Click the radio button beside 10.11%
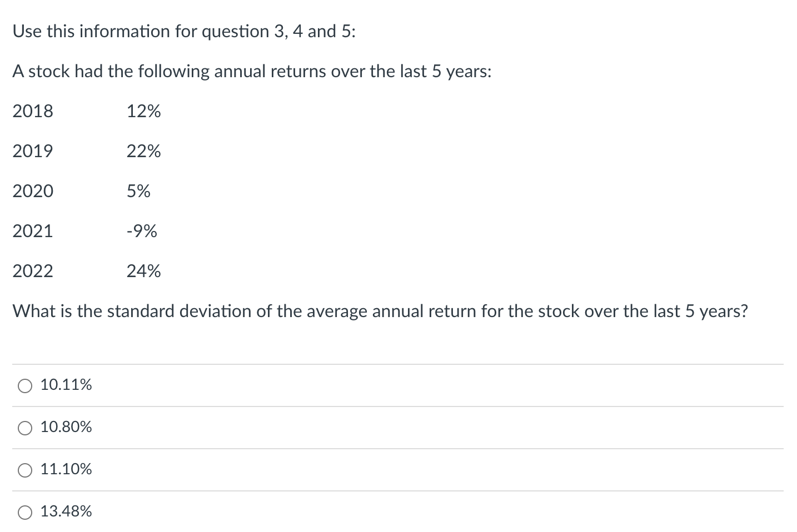 (24, 385)
